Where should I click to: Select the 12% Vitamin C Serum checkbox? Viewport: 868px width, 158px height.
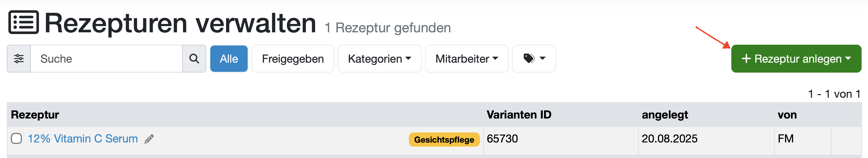tap(17, 138)
